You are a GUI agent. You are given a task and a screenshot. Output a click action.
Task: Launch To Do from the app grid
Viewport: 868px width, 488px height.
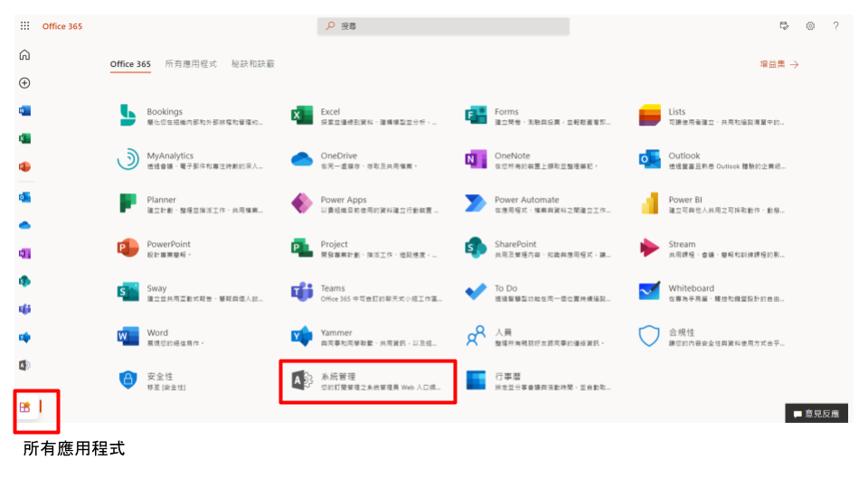click(537, 292)
